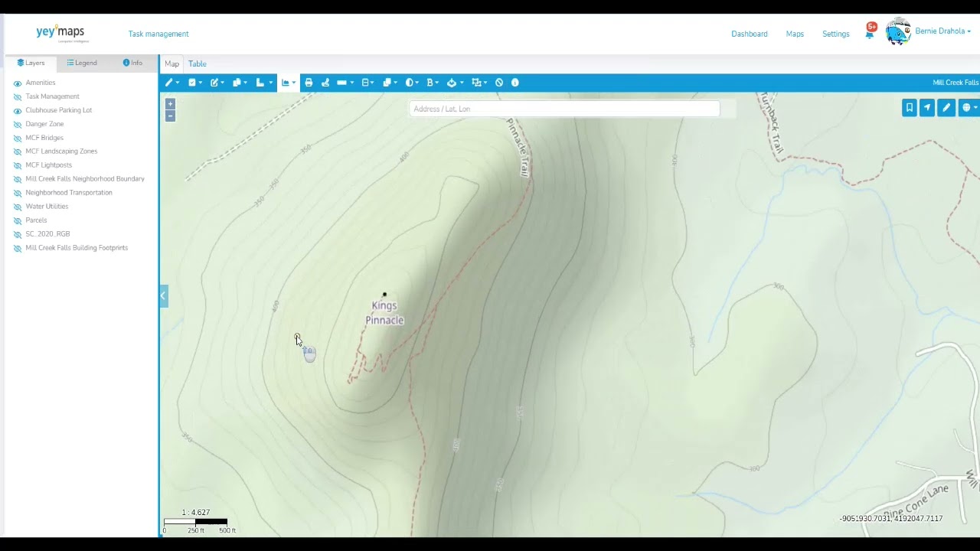Screen dimensions: 980x551
Task: Open the checkbox selection tool dropdown
Action: [195, 83]
